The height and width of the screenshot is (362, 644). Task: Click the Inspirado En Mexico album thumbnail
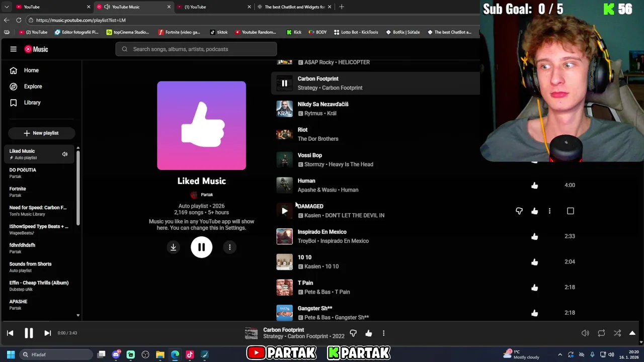click(284, 236)
